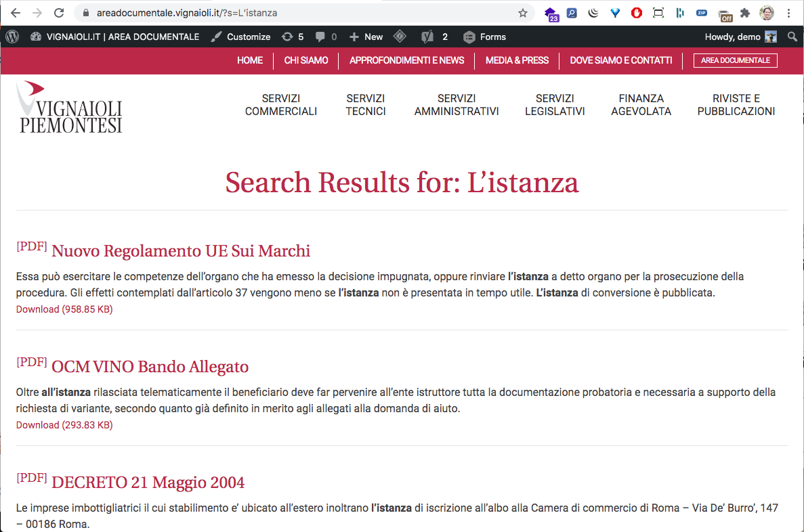Open Chrome's three-dot menu
This screenshot has height=532, width=804.
pyautogui.click(x=788, y=13)
